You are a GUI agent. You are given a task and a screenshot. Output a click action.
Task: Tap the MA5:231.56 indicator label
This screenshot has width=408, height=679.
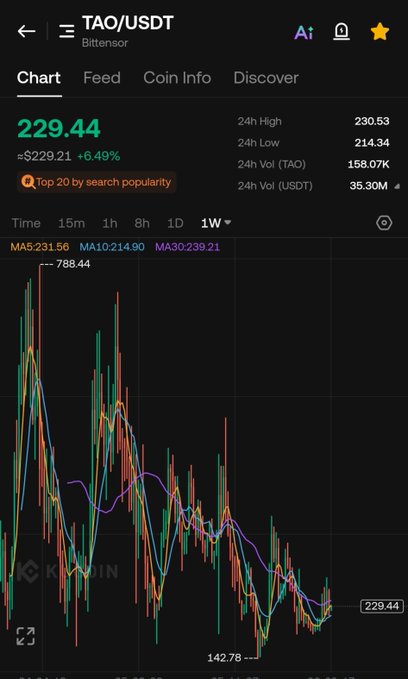[x=40, y=247]
